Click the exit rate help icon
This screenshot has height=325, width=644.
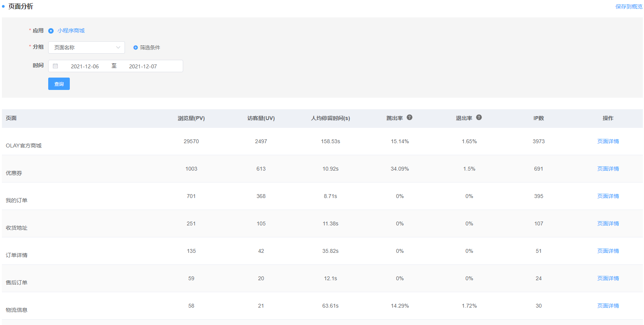(x=479, y=117)
